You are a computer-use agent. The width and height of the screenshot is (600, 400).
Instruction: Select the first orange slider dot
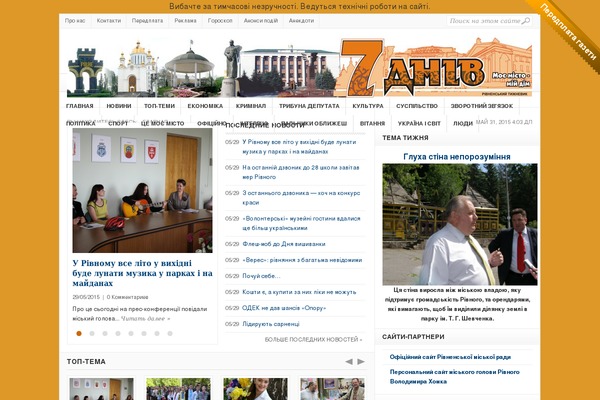pyautogui.click(x=79, y=333)
